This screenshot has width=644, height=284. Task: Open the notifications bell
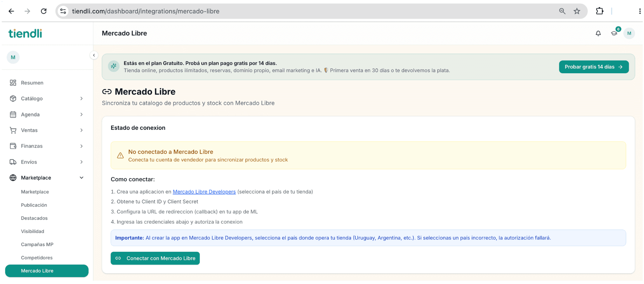[598, 33]
